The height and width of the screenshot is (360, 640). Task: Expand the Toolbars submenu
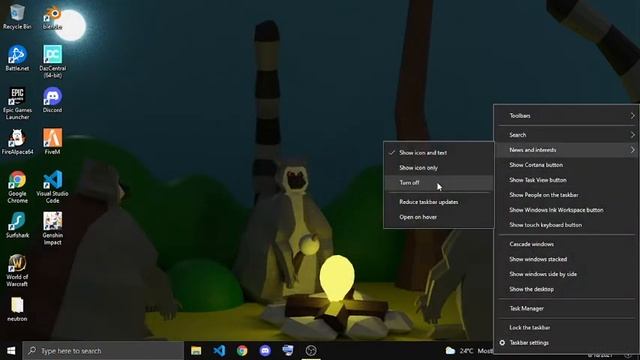(567, 116)
